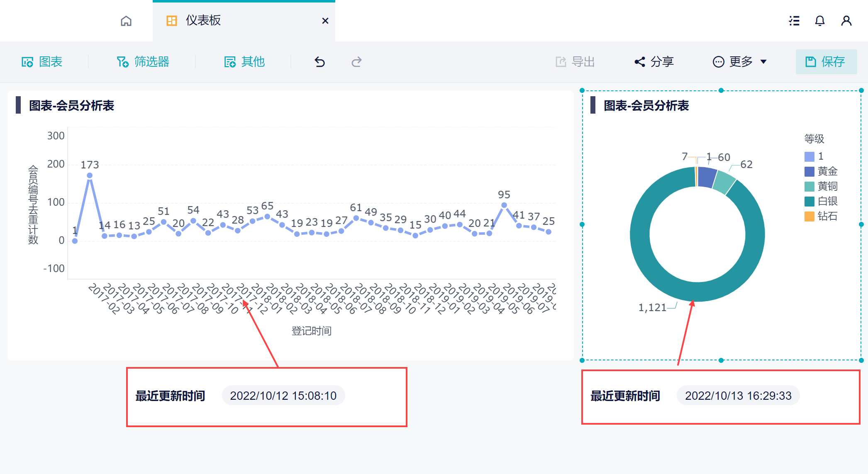Open the task list icon
This screenshot has width=868, height=474.
pos(794,21)
